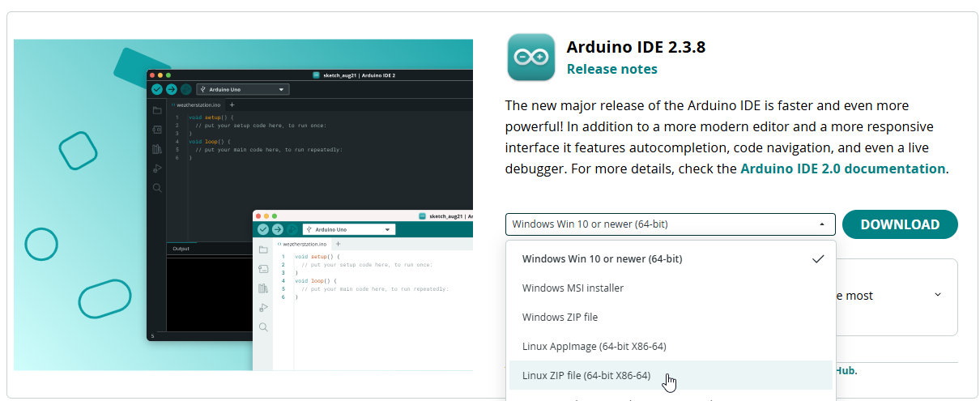Click Verify checkmark icon in dark IDE window

(x=157, y=89)
